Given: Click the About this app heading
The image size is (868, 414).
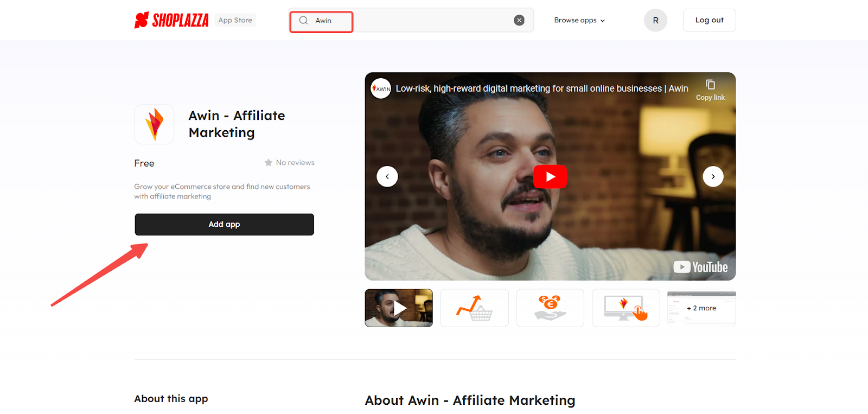Looking at the screenshot, I should point(171,399).
